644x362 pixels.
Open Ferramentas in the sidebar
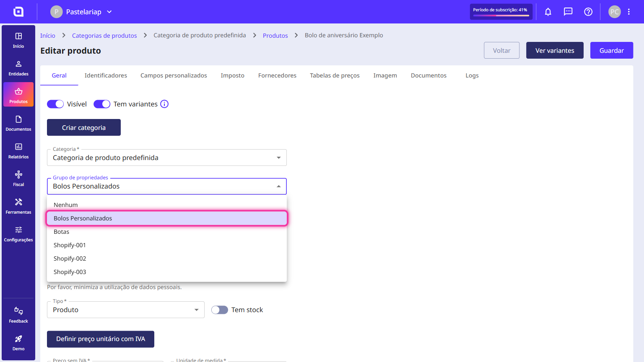(18, 206)
